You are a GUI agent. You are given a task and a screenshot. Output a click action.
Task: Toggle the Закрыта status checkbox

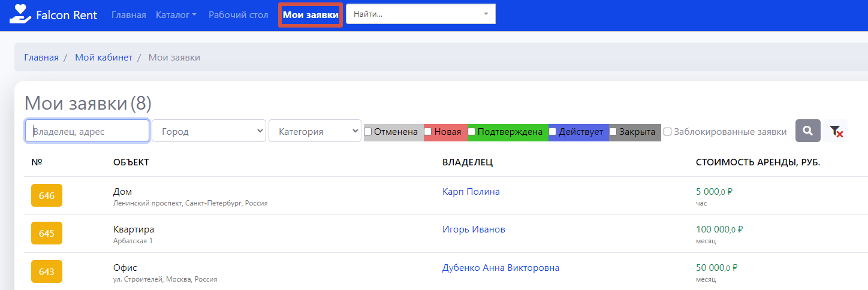click(613, 131)
